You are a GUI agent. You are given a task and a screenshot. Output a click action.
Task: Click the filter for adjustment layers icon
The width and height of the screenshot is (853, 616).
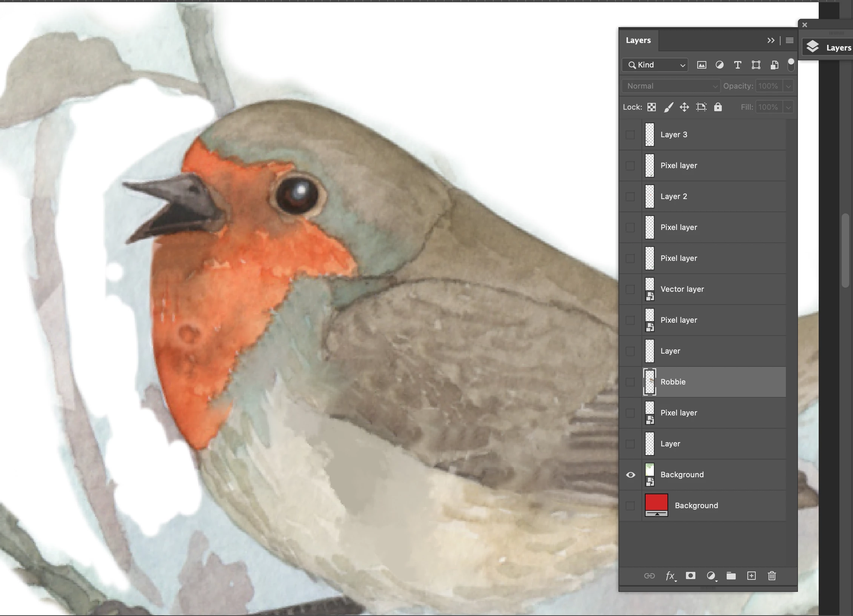tap(720, 65)
